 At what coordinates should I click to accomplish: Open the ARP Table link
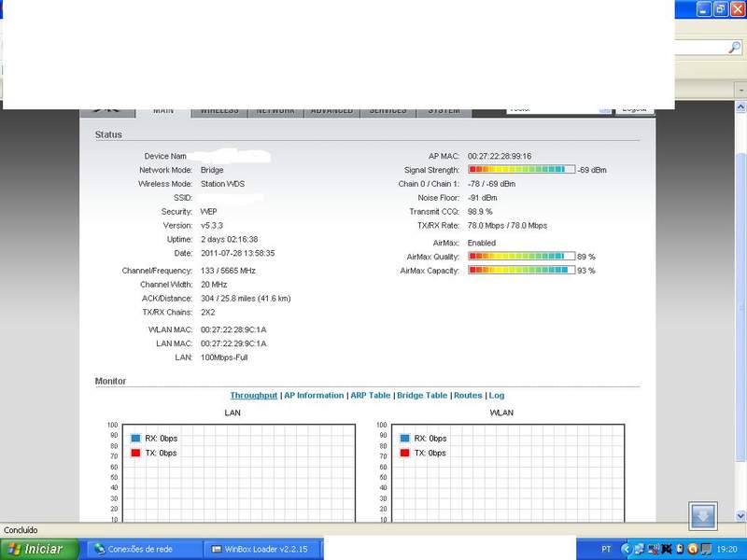(370, 395)
